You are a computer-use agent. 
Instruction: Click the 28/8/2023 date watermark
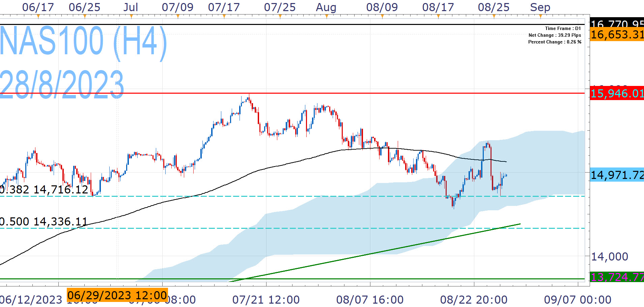[x=62, y=84]
